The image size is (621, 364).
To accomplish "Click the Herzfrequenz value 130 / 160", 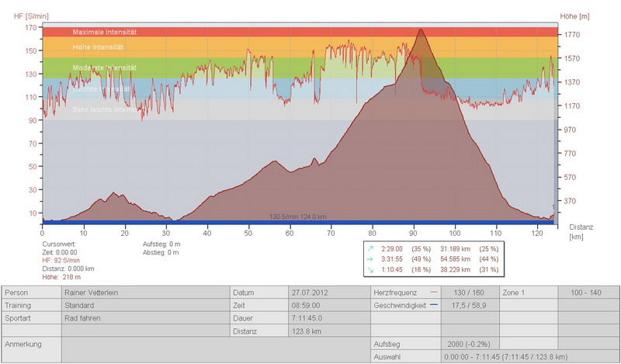I will [469, 293].
